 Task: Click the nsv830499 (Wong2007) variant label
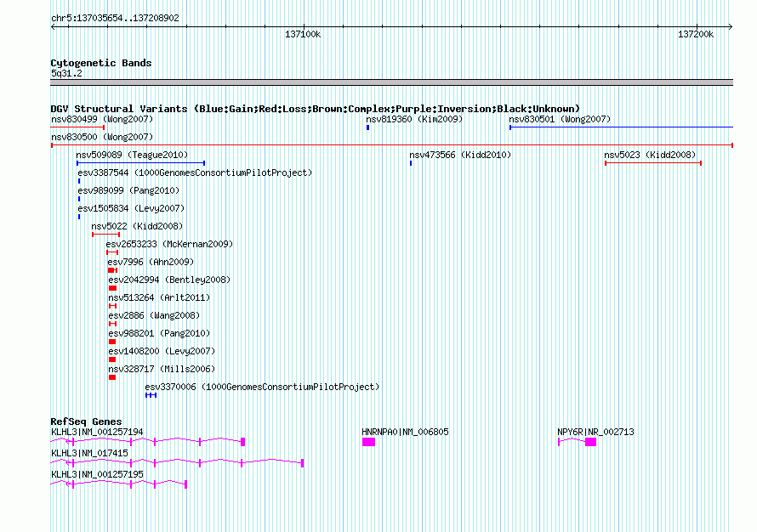click(x=102, y=119)
